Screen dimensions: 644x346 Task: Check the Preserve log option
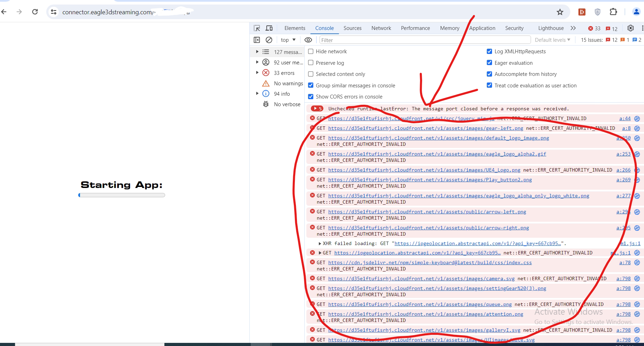pos(311,63)
